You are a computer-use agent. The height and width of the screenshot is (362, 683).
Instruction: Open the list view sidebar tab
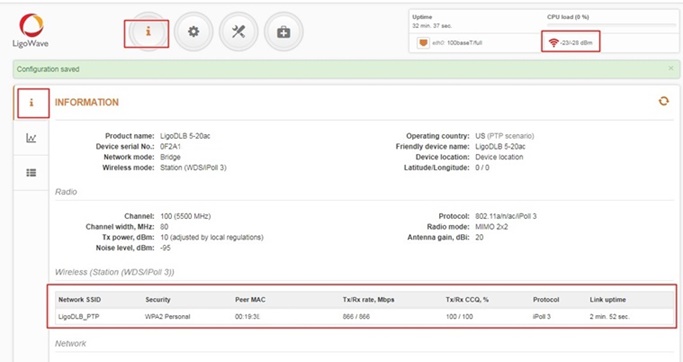[x=31, y=173]
